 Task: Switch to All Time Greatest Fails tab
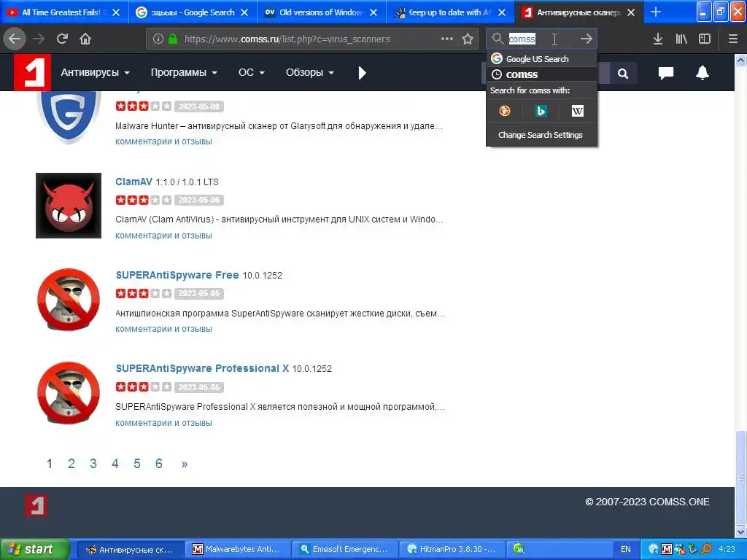click(64, 12)
